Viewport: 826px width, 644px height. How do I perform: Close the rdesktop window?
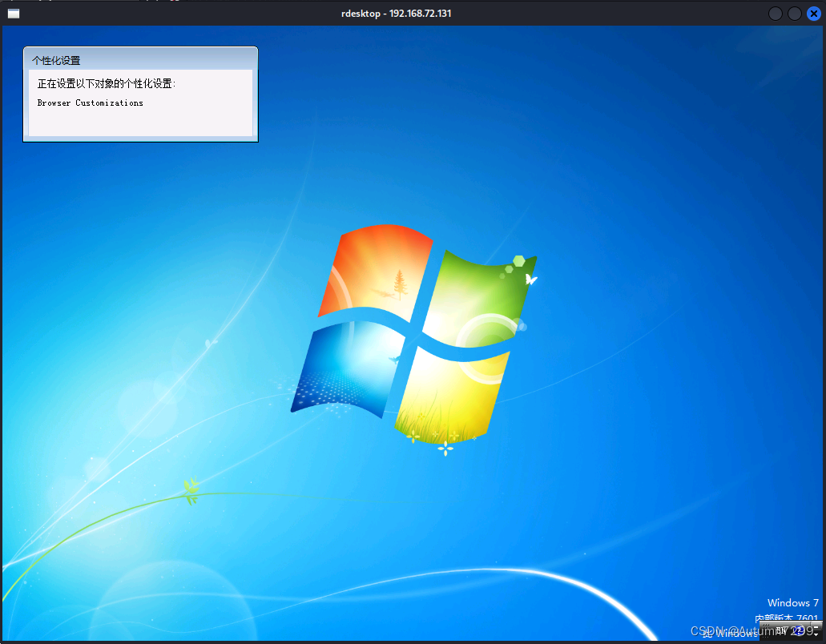pos(813,14)
